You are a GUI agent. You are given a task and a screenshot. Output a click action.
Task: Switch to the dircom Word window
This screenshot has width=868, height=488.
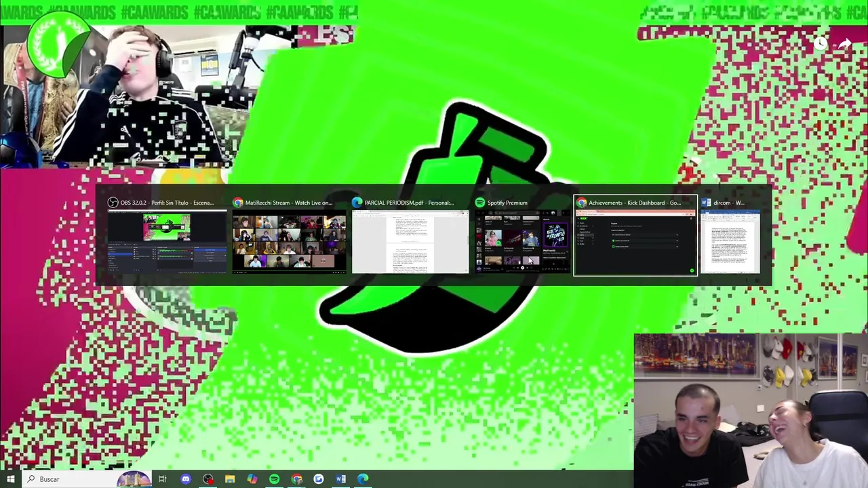coord(730,235)
